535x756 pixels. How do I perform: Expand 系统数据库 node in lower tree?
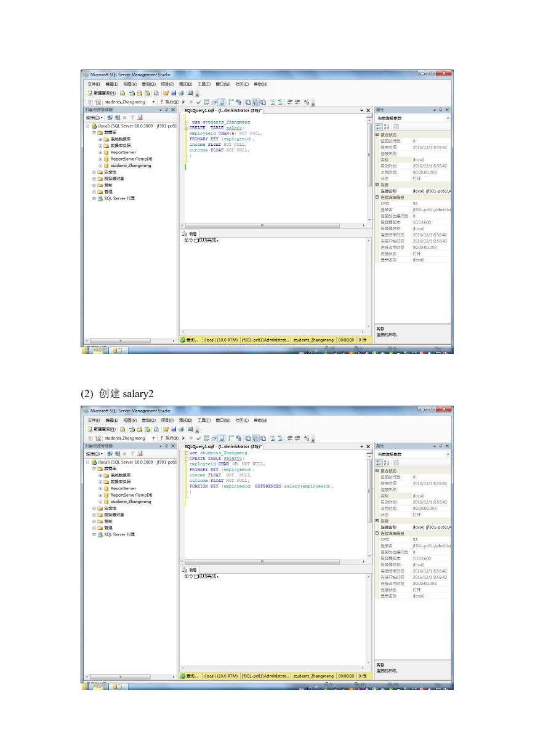tap(100, 475)
